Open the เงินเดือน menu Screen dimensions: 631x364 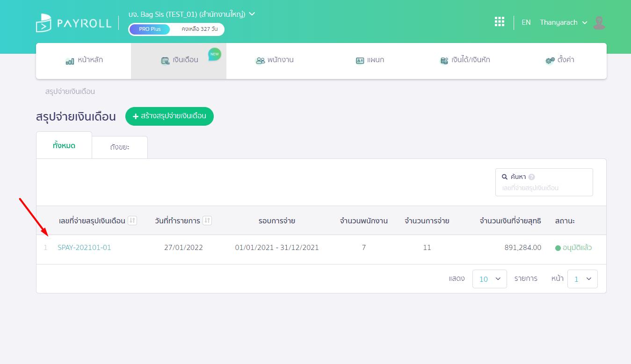(x=179, y=61)
